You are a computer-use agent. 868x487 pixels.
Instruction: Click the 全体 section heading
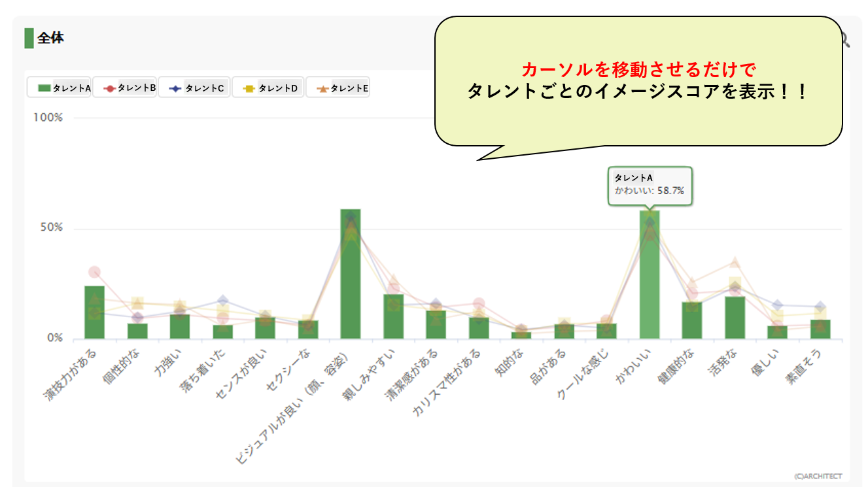[50, 38]
